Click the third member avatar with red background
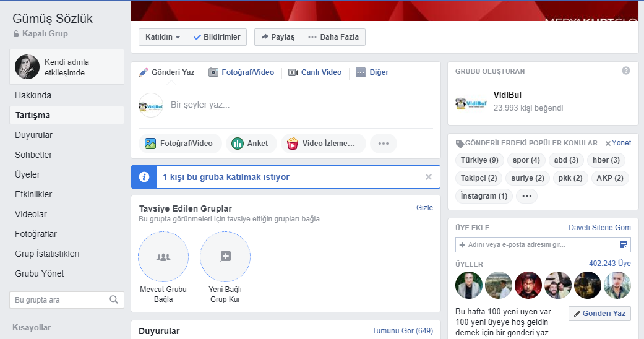The image size is (644, 339). (x=528, y=285)
